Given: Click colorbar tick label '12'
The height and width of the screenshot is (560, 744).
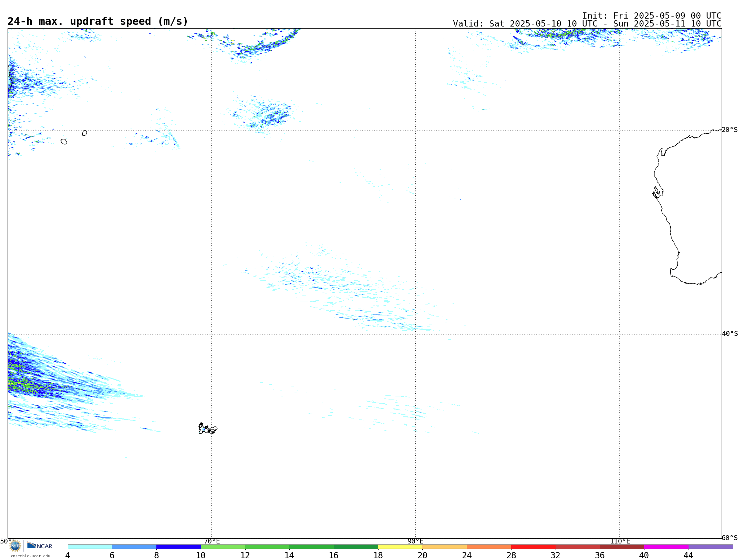Looking at the screenshot, I should pyautogui.click(x=245, y=555).
